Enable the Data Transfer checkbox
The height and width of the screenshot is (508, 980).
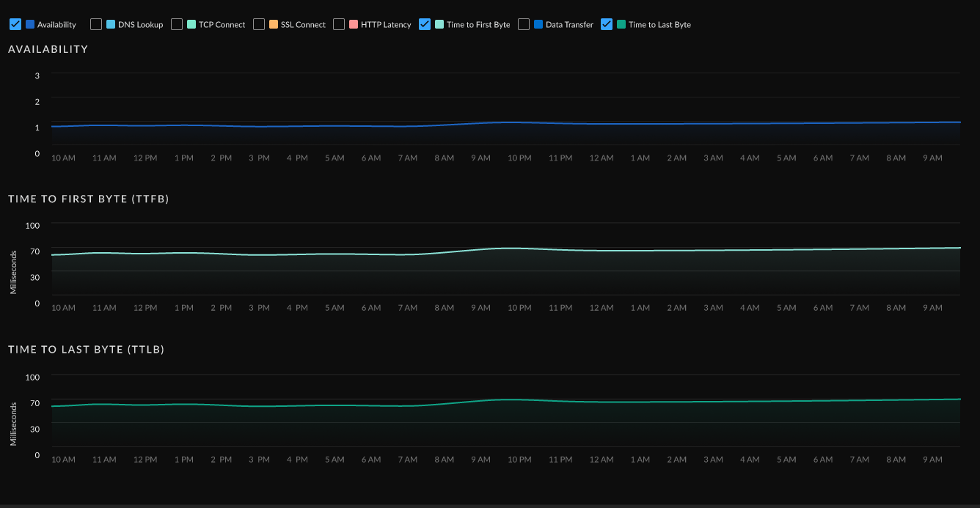click(x=524, y=24)
